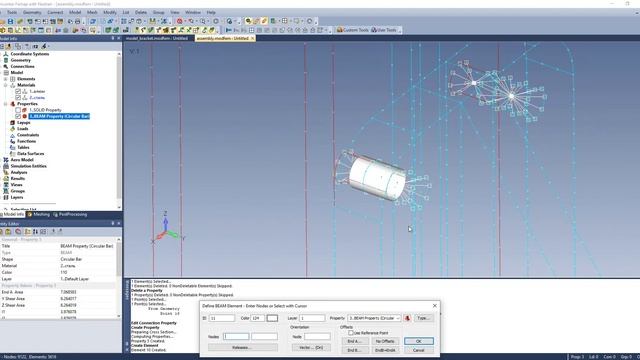Screen dimensions: 640x360
Task: Close the assembly.modfem document tab
Action: 252,38
